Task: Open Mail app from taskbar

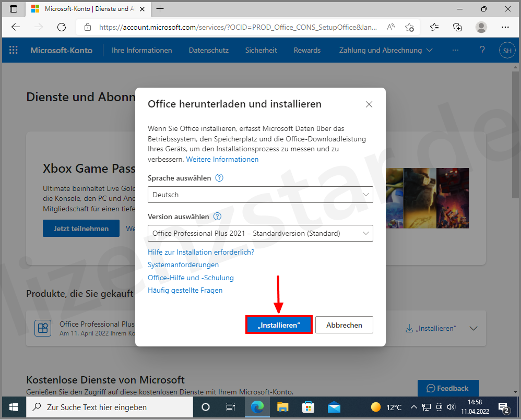Action: click(334, 407)
